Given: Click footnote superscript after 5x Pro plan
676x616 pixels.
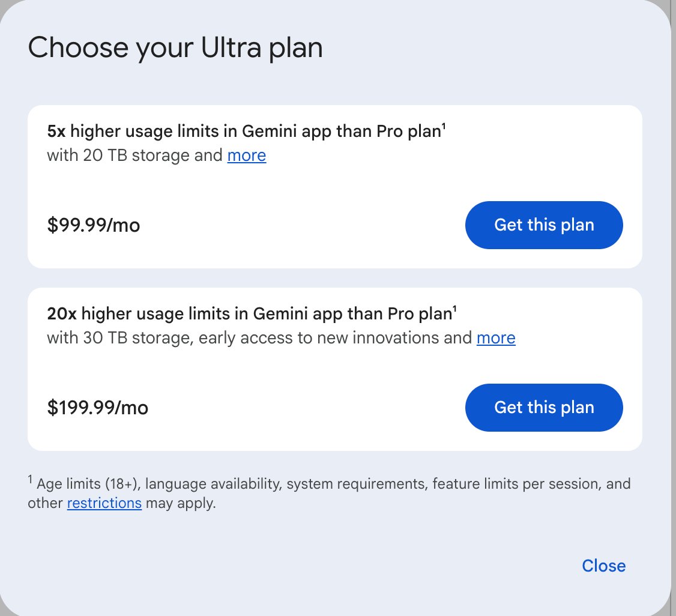Looking at the screenshot, I should tap(444, 126).
